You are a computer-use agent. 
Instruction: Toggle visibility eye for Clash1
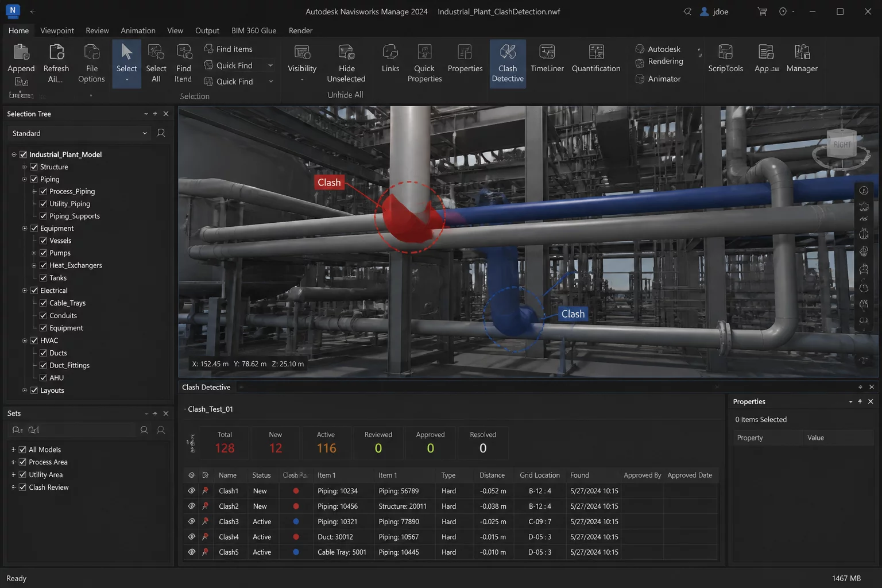191,491
